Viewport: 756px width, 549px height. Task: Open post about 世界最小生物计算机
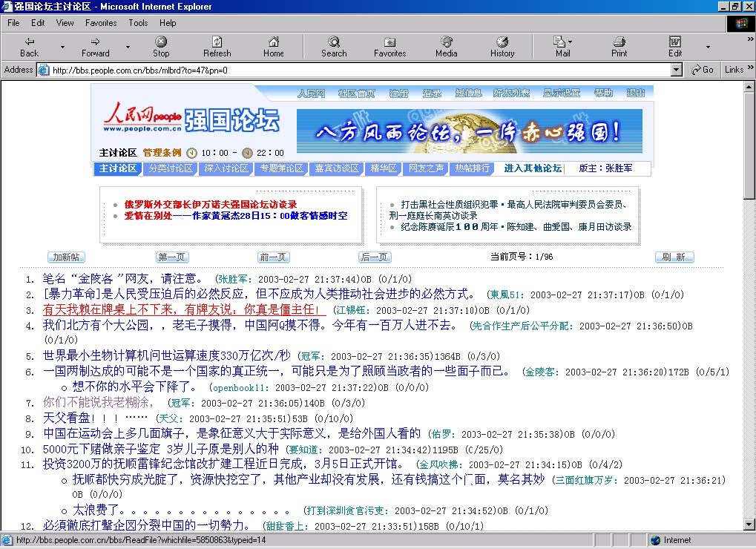[x=167, y=355]
